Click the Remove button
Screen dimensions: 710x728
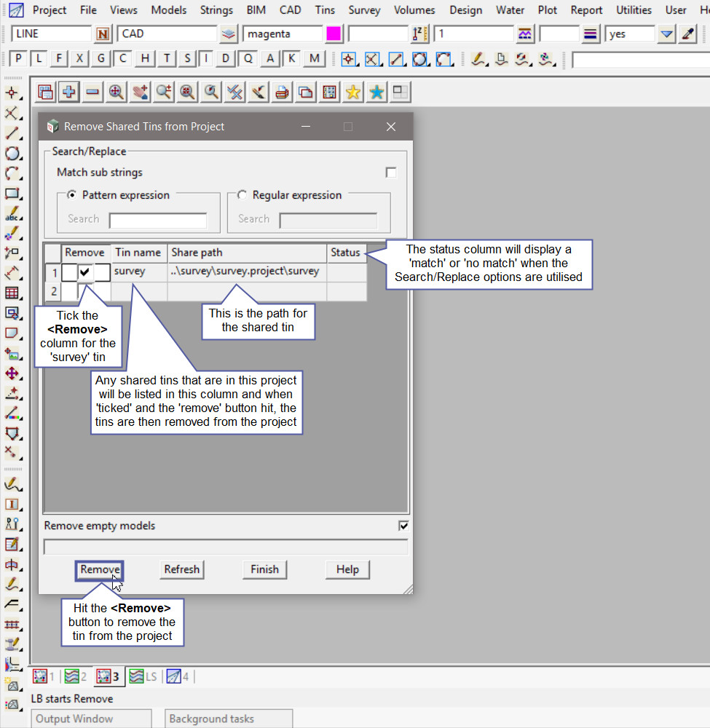pos(100,569)
